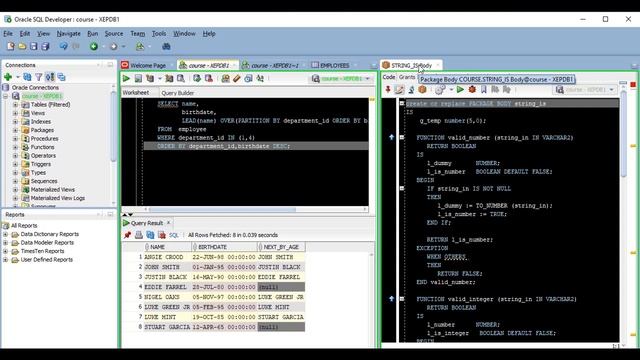Select the ANGIE CROOD name cell
This screenshot has width=640, height=360.
click(167, 257)
